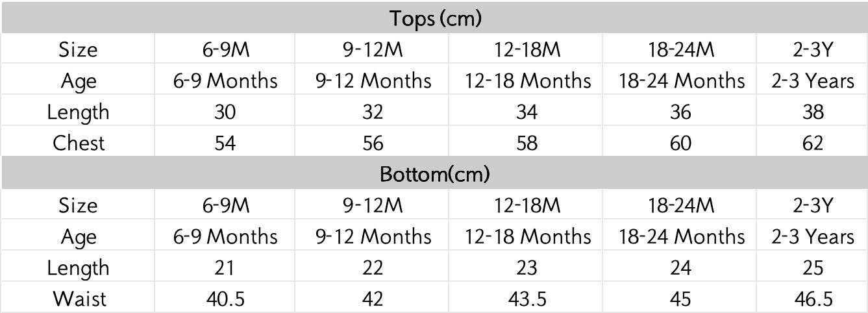The height and width of the screenshot is (313, 868).
Task: Click chest measurement 60
Action: (680, 143)
